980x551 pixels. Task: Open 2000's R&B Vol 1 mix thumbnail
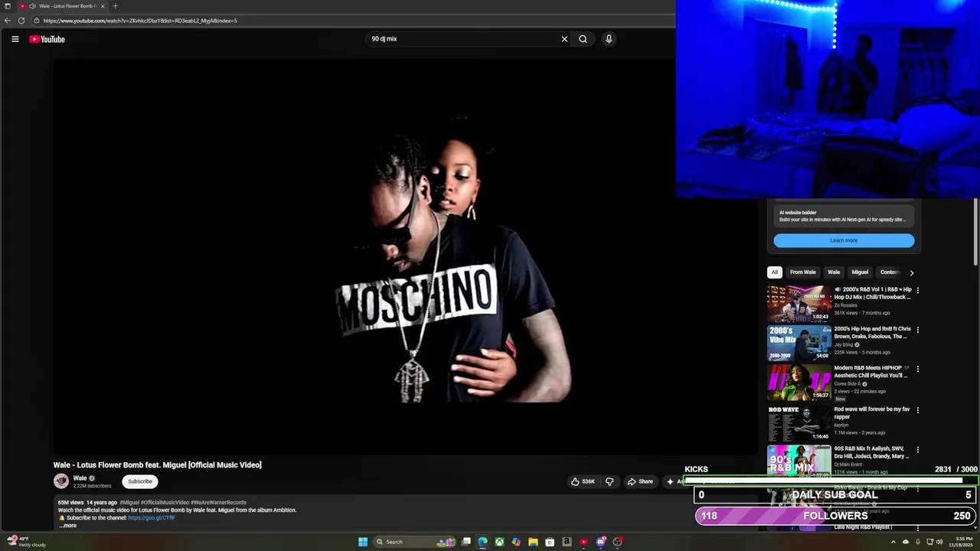(799, 304)
